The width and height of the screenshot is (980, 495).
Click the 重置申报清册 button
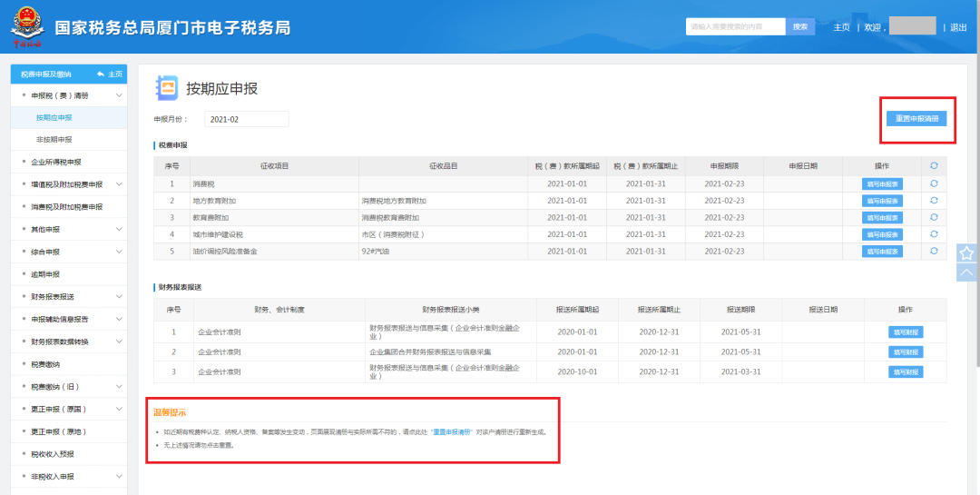pyautogui.click(x=916, y=118)
